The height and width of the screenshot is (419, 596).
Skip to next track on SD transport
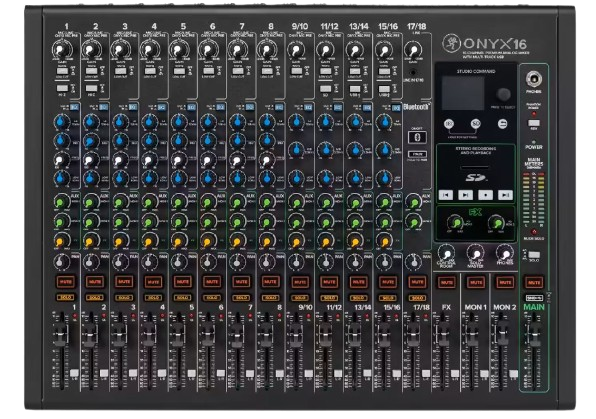[505, 195]
